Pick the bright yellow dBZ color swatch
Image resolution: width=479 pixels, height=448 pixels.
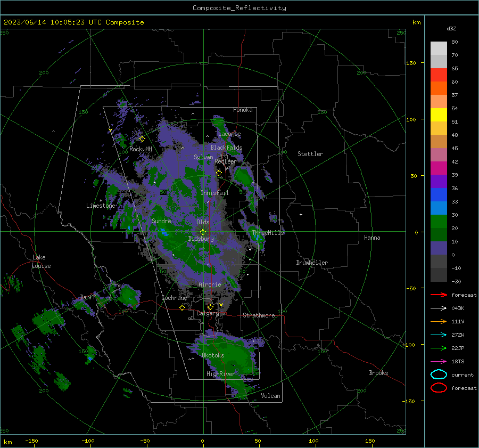coord(439,115)
